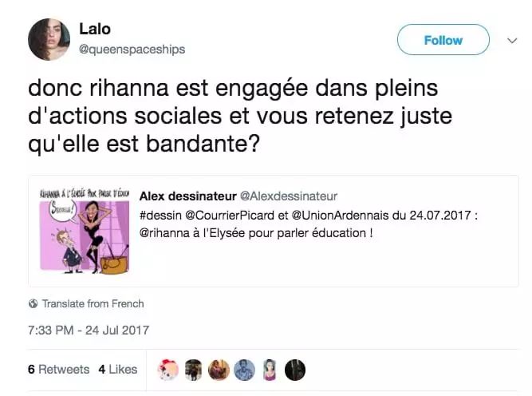
Task: Open the quoted cartoon thumbnail
Action: click(85, 232)
